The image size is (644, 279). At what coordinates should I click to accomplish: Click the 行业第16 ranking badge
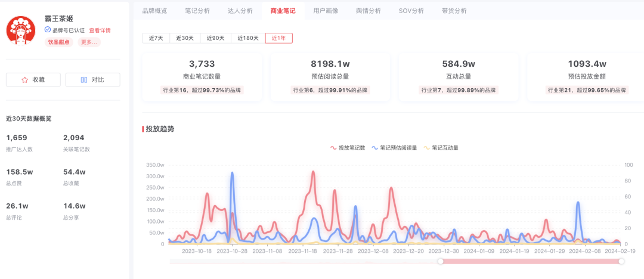(x=202, y=90)
